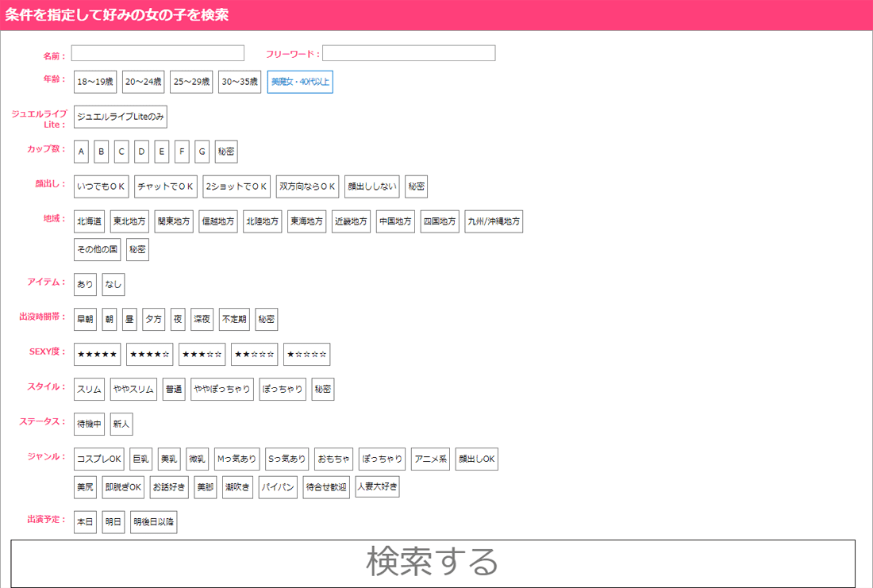873x588 pixels.
Task: Choose the 北海道 region option
Action: pyautogui.click(x=89, y=221)
